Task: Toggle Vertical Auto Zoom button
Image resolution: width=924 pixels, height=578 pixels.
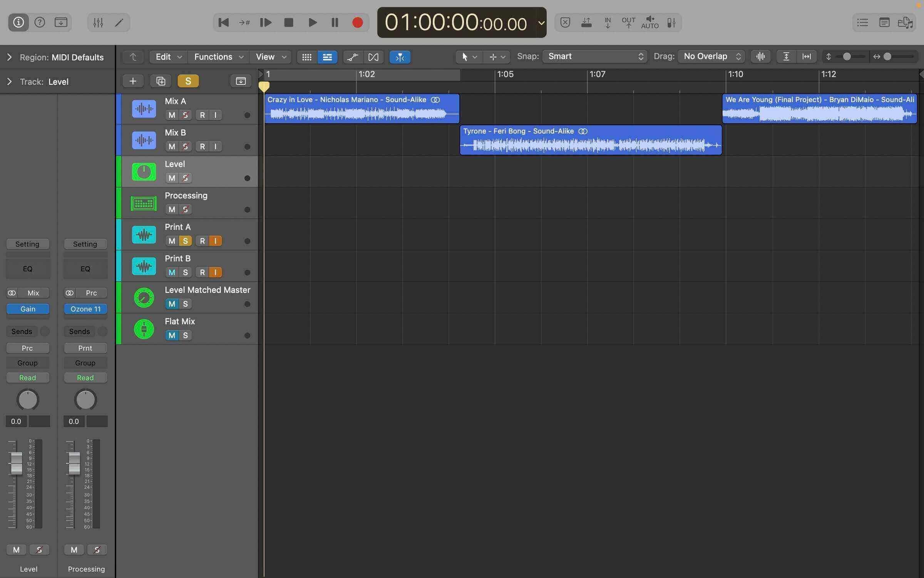Action: pos(786,57)
